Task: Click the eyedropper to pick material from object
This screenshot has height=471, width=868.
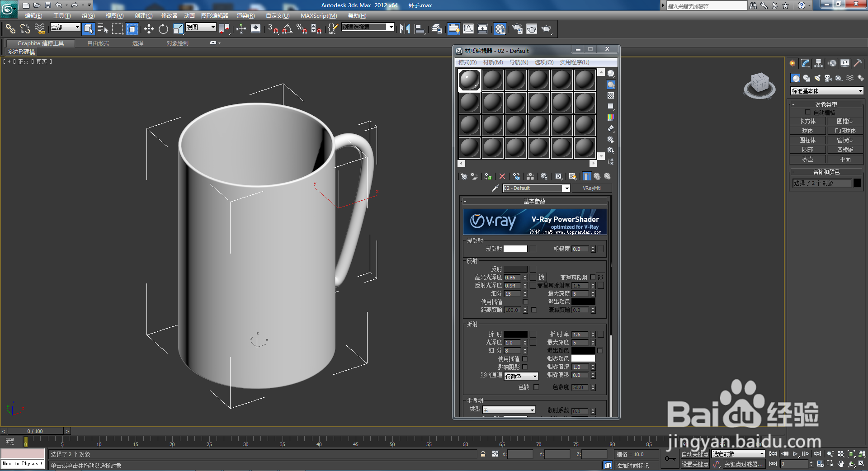Action: (495, 188)
